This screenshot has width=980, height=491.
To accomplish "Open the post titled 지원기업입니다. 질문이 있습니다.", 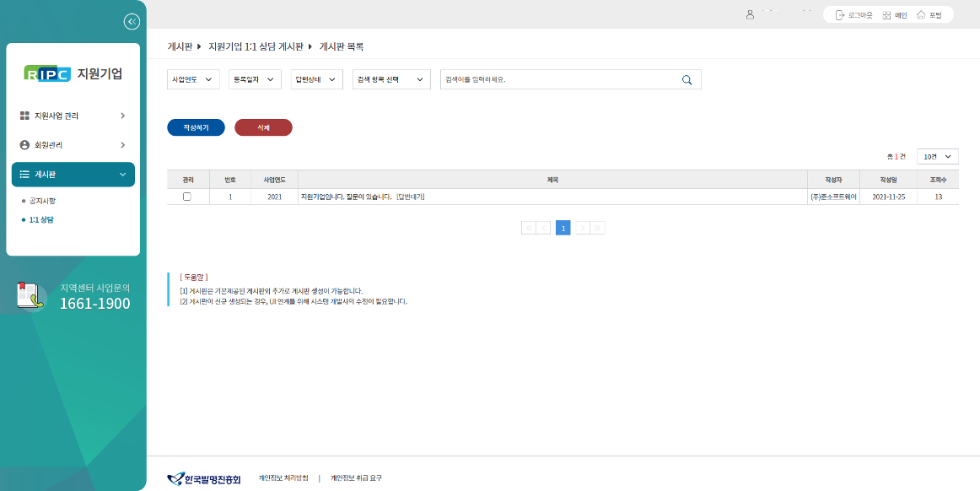I will [345, 197].
